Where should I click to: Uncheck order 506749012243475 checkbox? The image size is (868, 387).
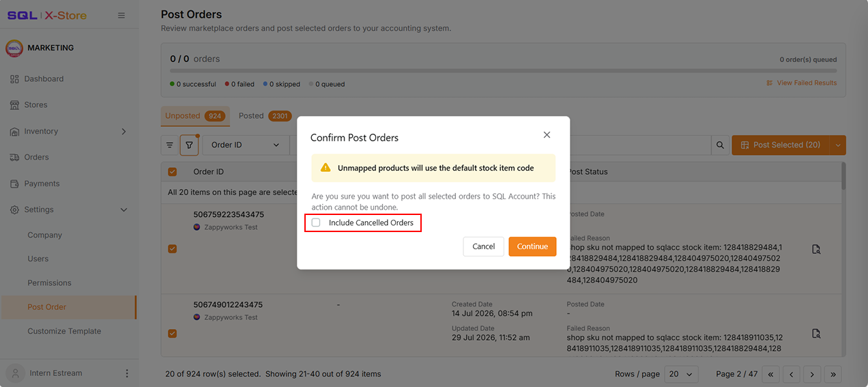172,334
